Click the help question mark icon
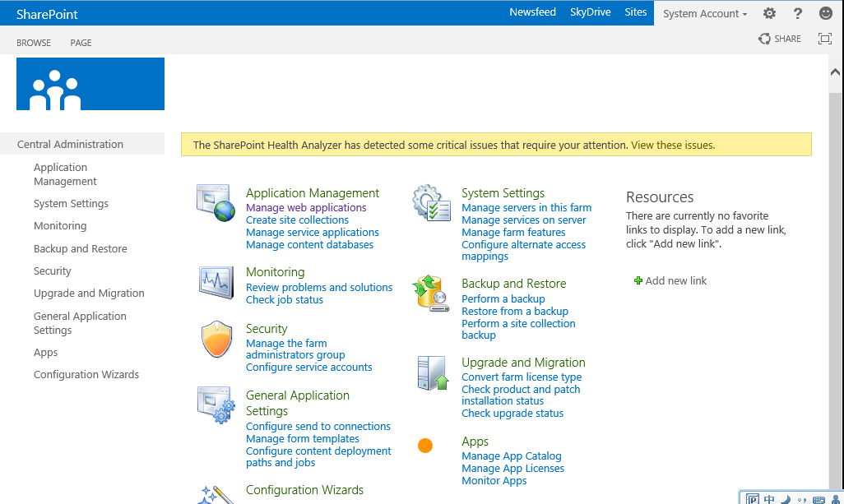844x504 pixels. click(797, 13)
